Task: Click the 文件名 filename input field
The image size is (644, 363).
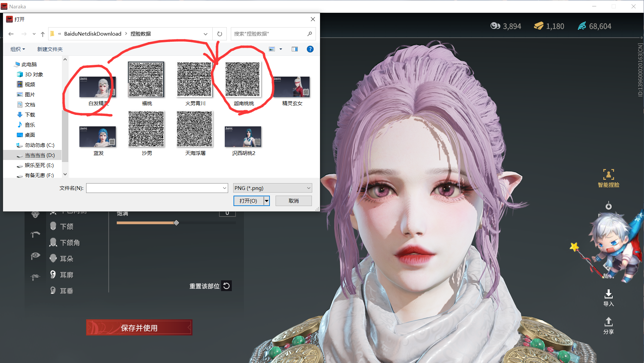Action: coord(154,188)
